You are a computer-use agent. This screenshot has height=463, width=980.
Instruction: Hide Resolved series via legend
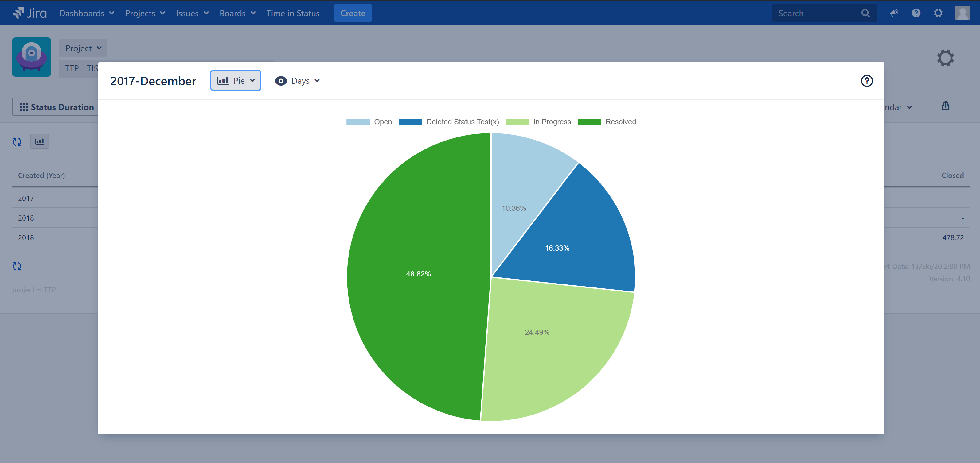[620, 122]
